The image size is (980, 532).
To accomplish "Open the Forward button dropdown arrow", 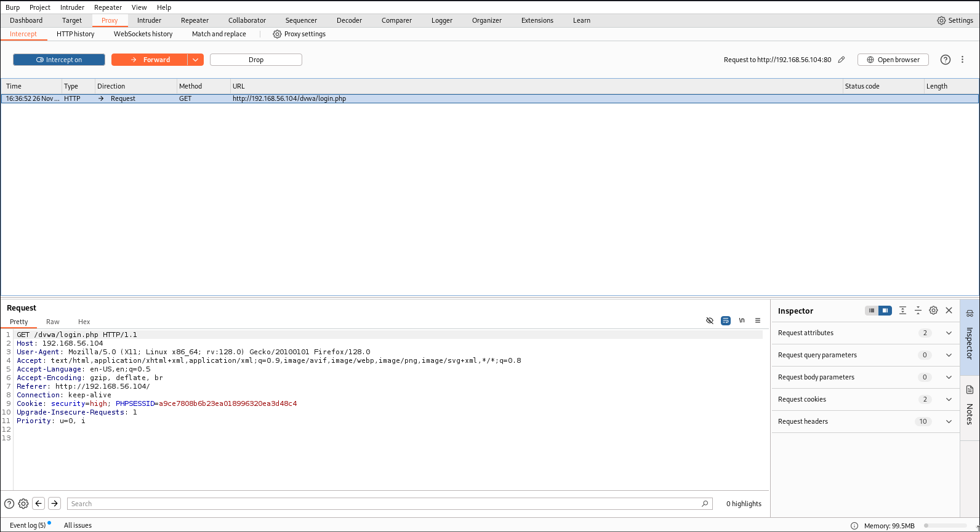I will coord(195,60).
